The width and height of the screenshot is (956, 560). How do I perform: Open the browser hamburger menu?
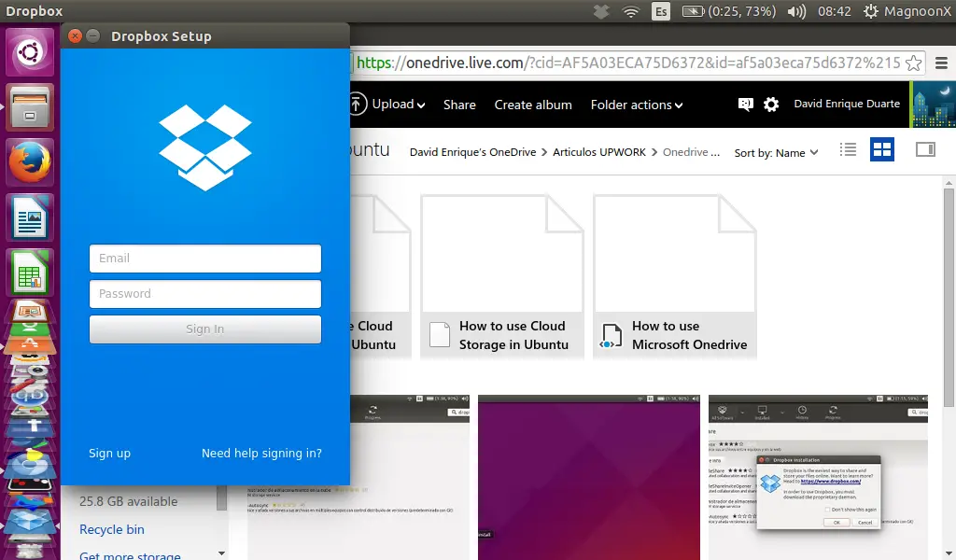tap(941, 63)
